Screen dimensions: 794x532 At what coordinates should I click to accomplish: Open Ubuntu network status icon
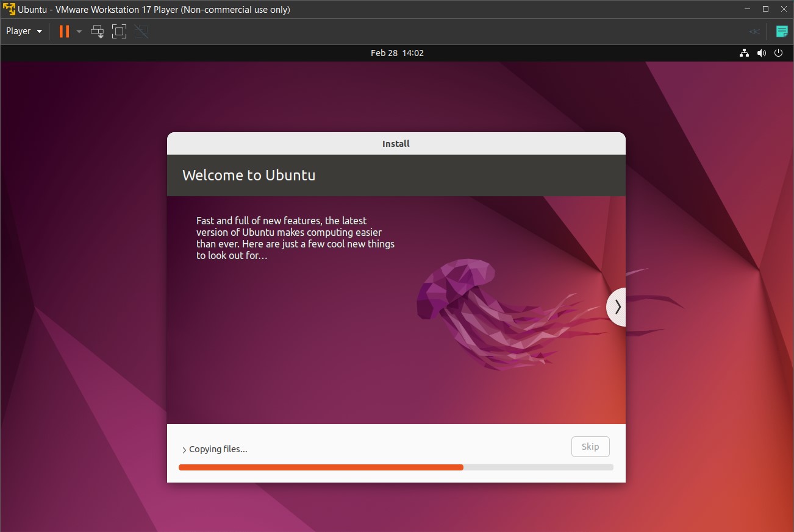744,53
